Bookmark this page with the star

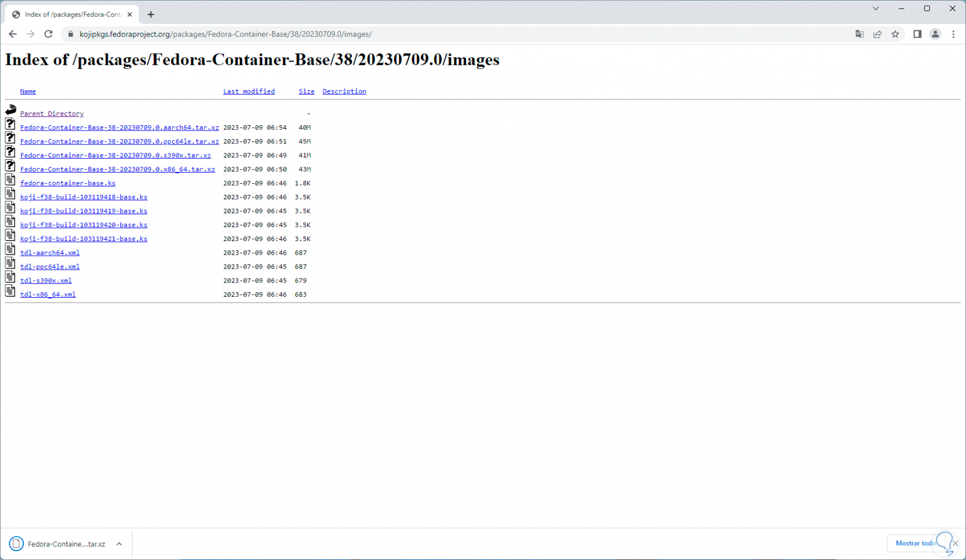pos(895,34)
